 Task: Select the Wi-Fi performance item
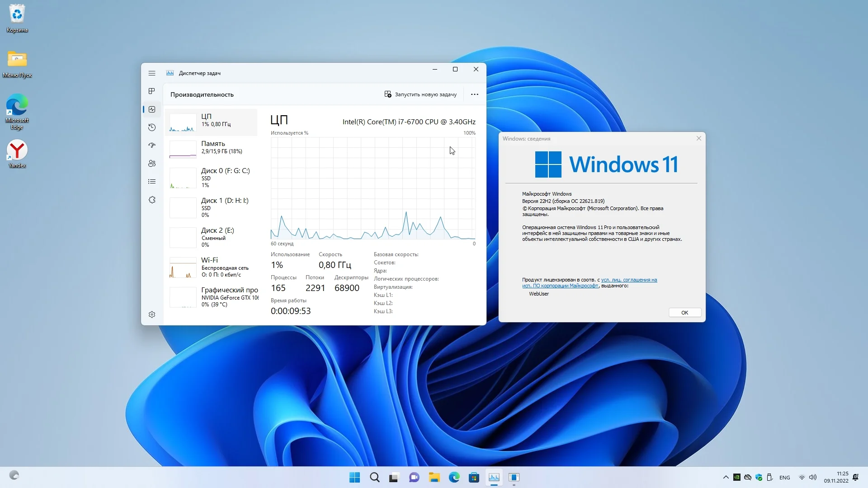(x=212, y=267)
